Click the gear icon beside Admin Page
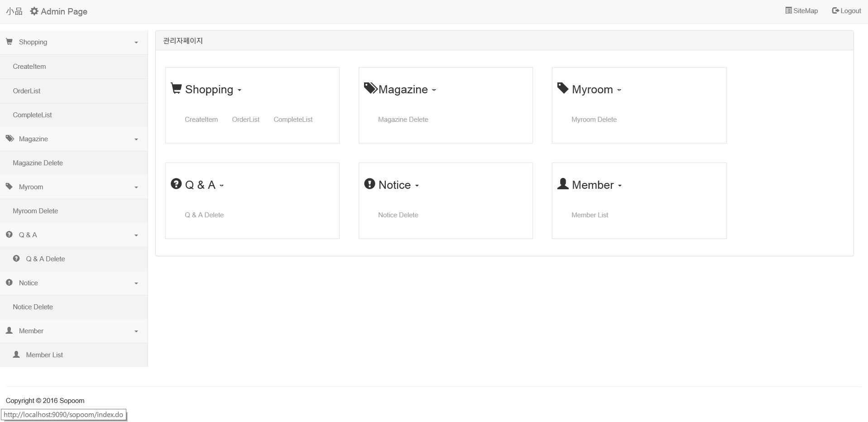 point(34,11)
